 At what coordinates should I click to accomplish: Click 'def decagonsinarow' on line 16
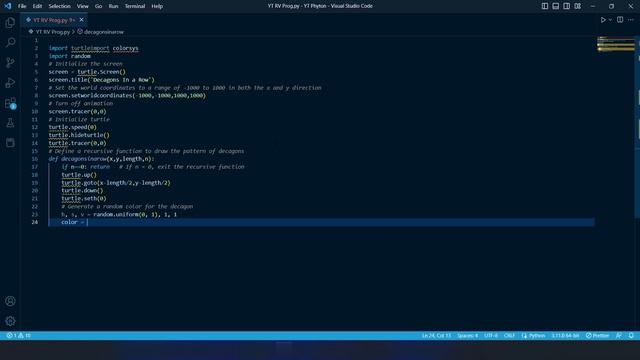(78, 159)
